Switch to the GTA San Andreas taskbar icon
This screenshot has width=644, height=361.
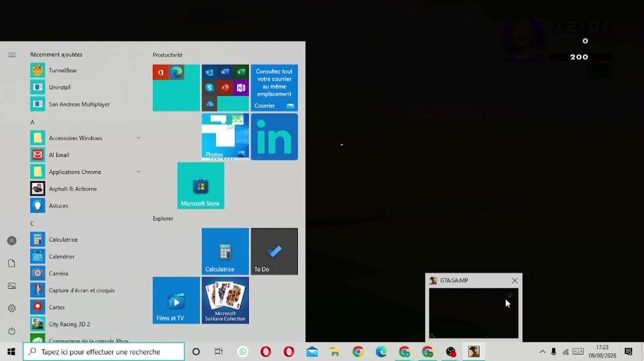click(473, 352)
